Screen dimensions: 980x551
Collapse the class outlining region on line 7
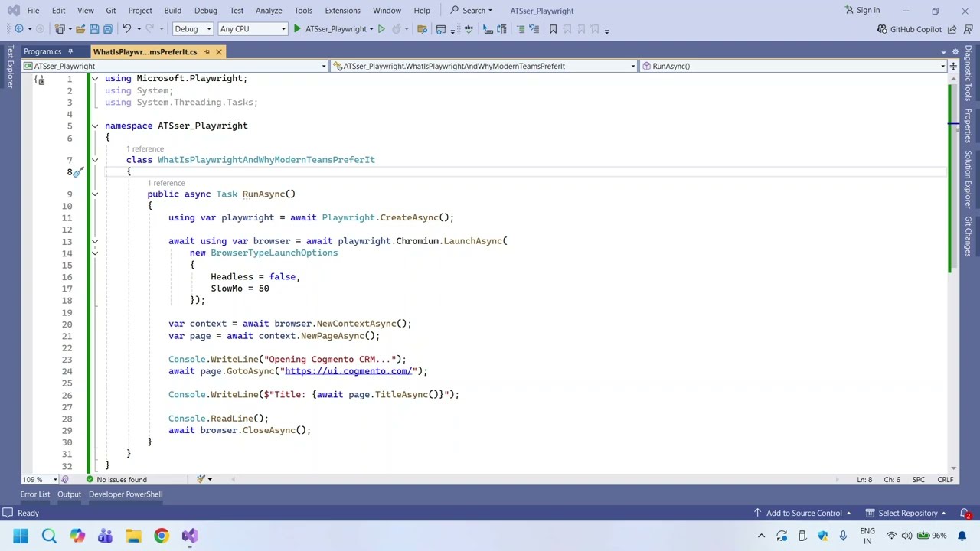(95, 160)
